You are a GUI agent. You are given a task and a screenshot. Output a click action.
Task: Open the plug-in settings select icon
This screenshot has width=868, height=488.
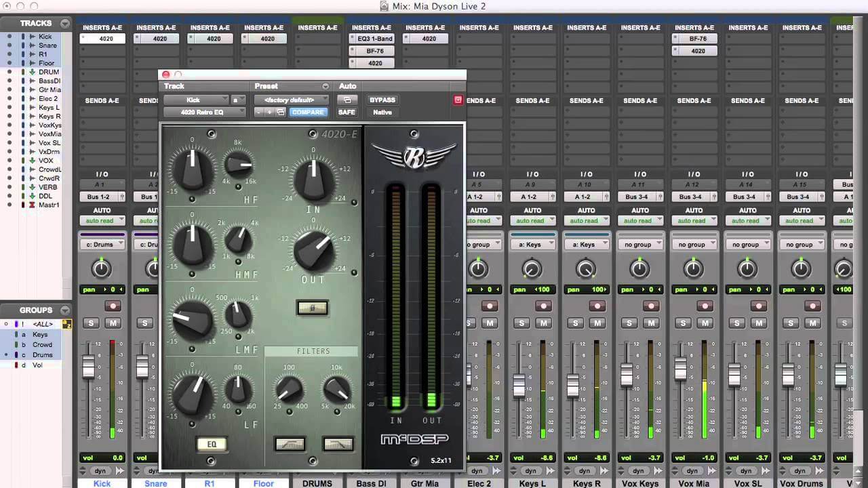280,113
